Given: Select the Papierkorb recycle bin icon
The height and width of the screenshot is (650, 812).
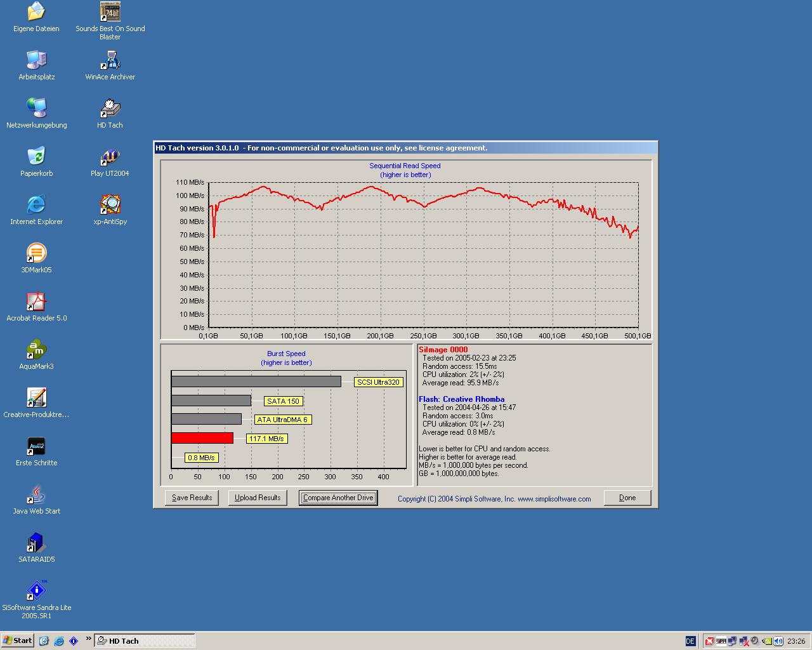Looking at the screenshot, I should [x=36, y=162].
